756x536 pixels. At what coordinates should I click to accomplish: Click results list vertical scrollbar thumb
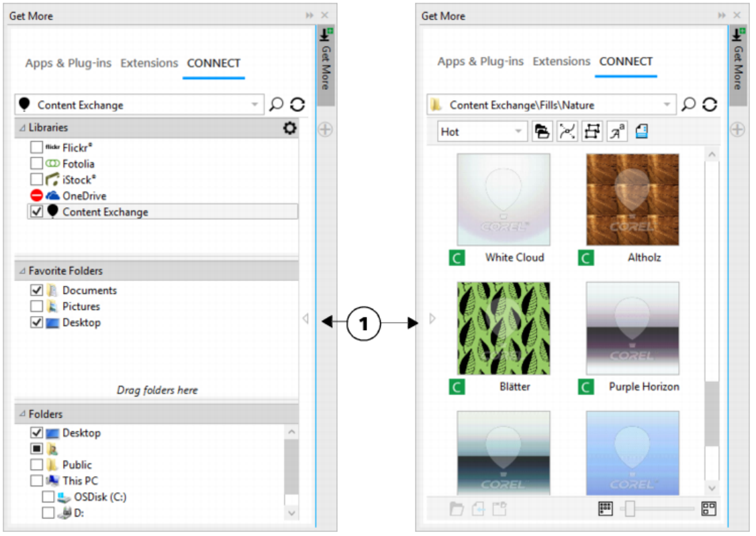click(x=712, y=414)
